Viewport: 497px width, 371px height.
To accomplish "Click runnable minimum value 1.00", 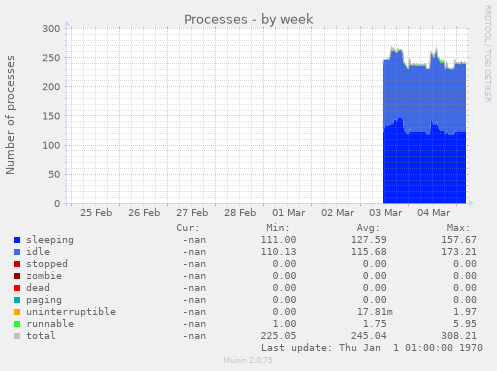I will [x=284, y=324].
